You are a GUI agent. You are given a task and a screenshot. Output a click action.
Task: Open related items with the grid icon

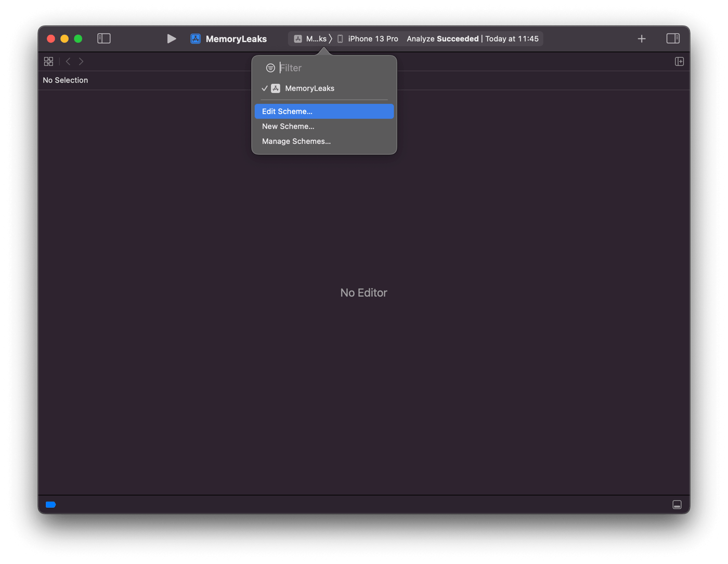click(x=48, y=61)
